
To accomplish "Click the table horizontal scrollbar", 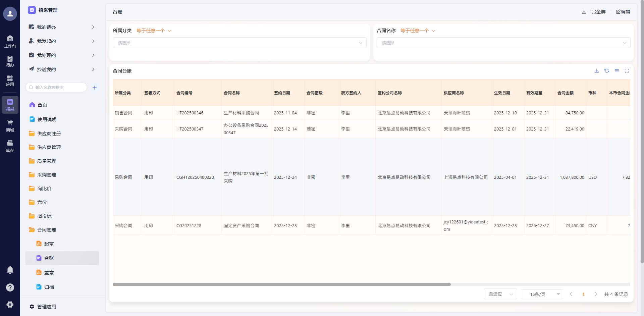I will click(282, 284).
